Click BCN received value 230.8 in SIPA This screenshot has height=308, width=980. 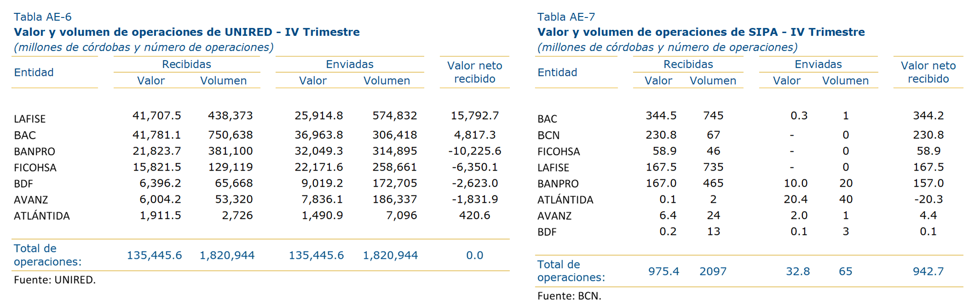point(661,135)
